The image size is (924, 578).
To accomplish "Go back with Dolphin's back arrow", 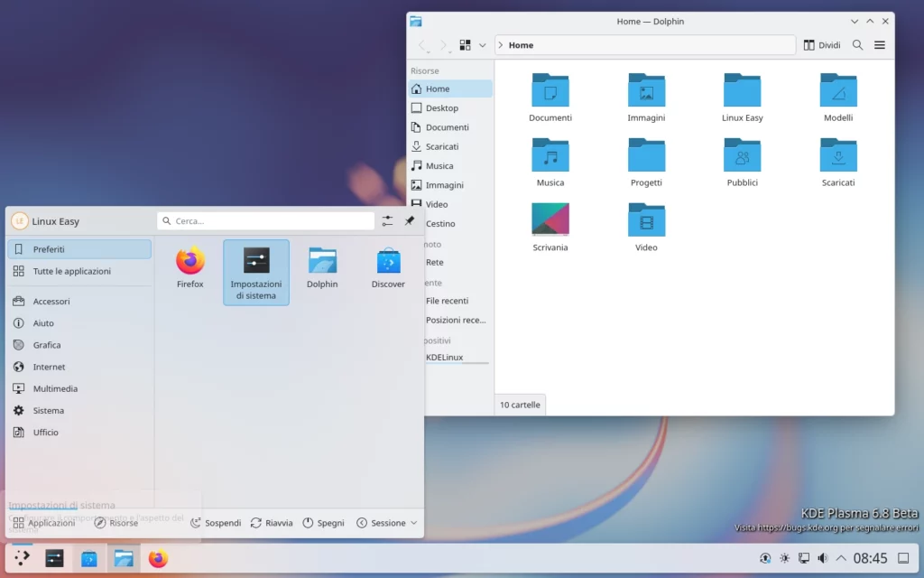I will pyautogui.click(x=422, y=45).
